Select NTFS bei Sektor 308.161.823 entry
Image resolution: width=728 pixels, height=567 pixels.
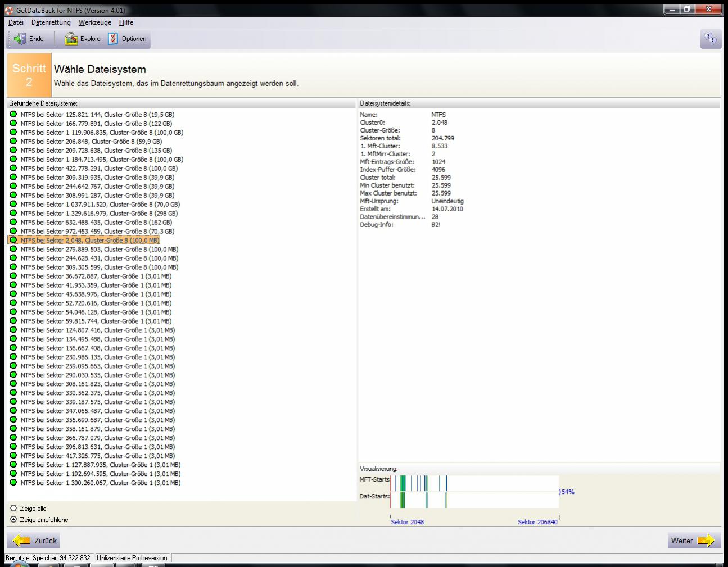pyautogui.click(x=98, y=384)
